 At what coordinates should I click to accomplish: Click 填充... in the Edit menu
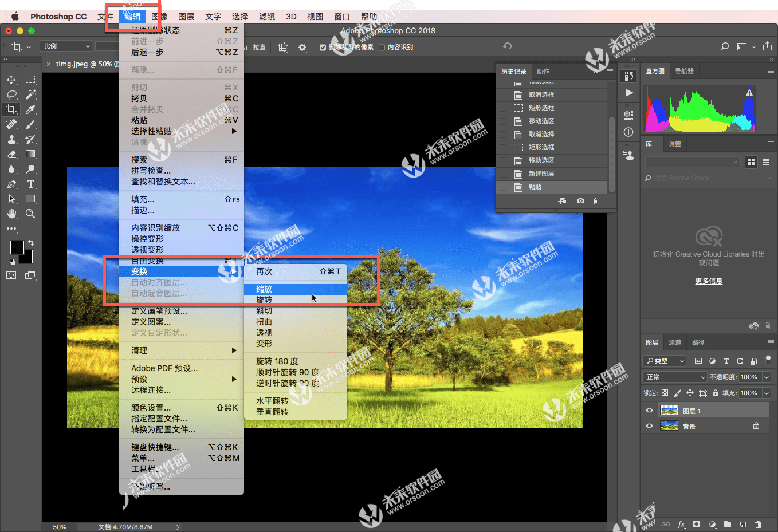[x=182, y=199]
